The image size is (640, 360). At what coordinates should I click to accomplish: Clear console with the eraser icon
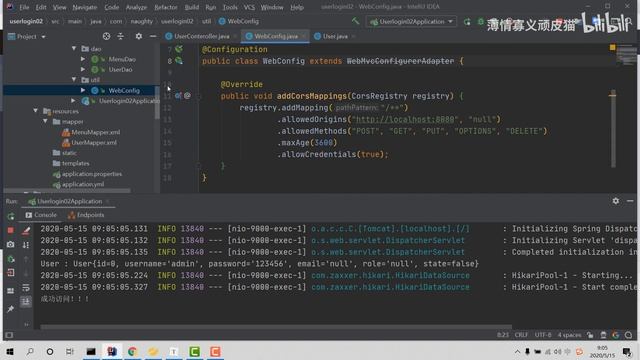26,231
